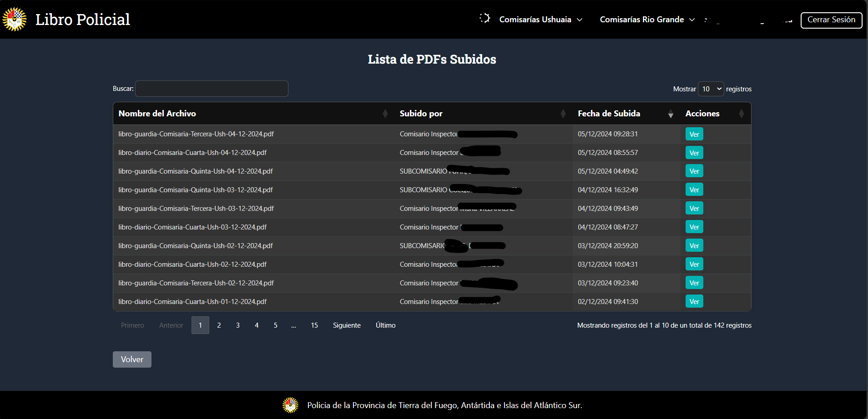
Task: Click the police crest logo in header
Action: coord(15,19)
